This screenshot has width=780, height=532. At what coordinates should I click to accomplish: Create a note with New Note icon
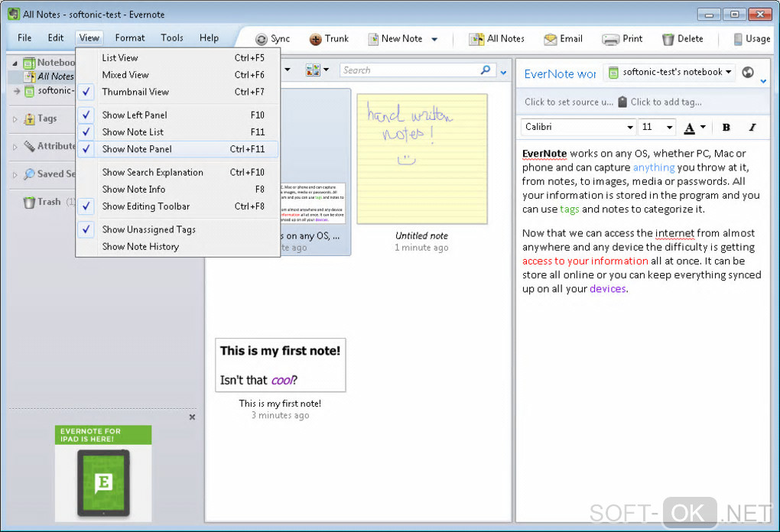click(x=373, y=39)
